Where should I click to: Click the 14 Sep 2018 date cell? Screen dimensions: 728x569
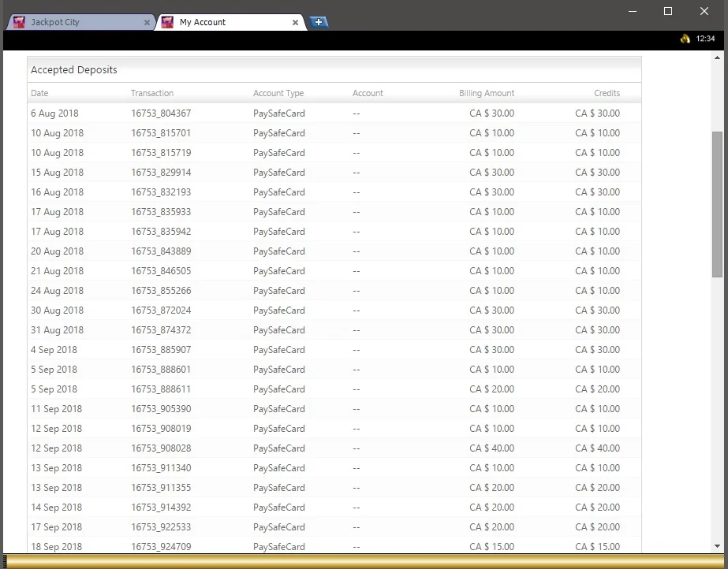[x=56, y=508]
